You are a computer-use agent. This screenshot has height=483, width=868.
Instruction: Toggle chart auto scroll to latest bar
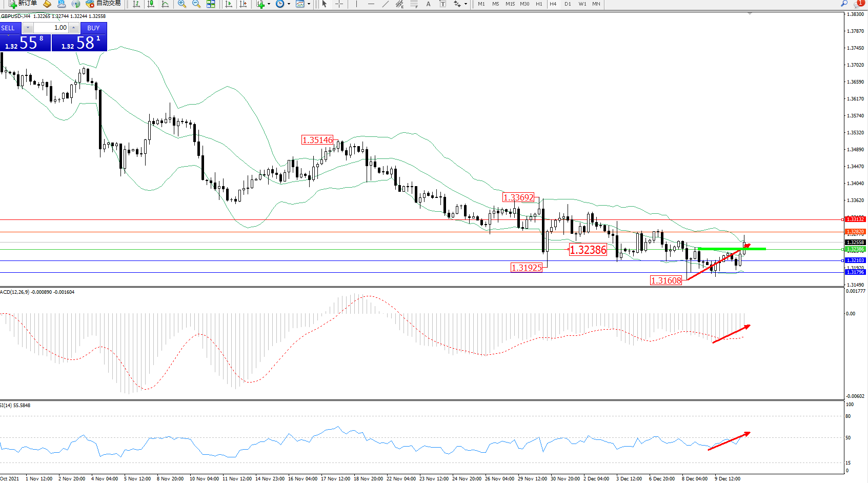click(229, 4)
